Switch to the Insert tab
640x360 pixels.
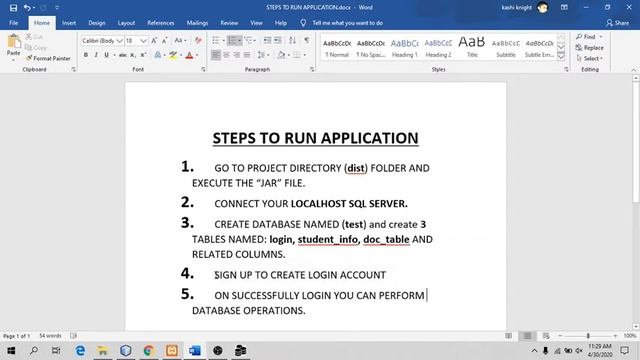tap(69, 23)
